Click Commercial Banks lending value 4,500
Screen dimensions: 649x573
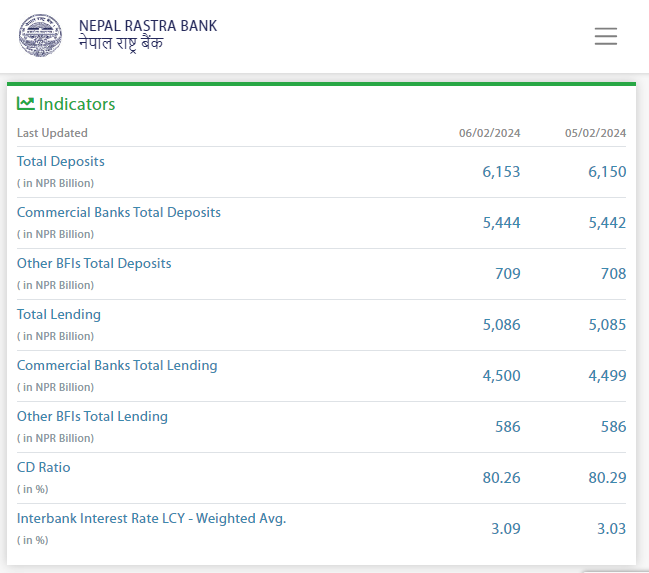(x=501, y=376)
